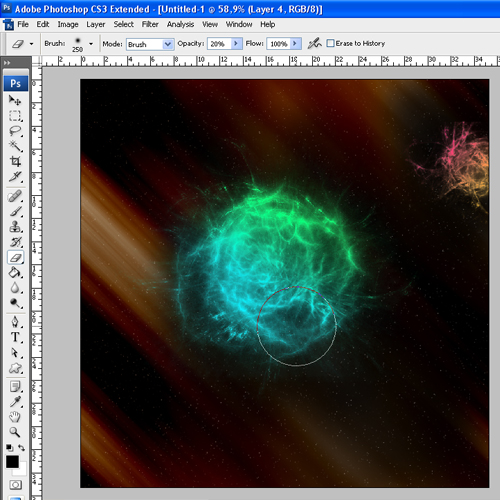Select the Pen tool

15,322
